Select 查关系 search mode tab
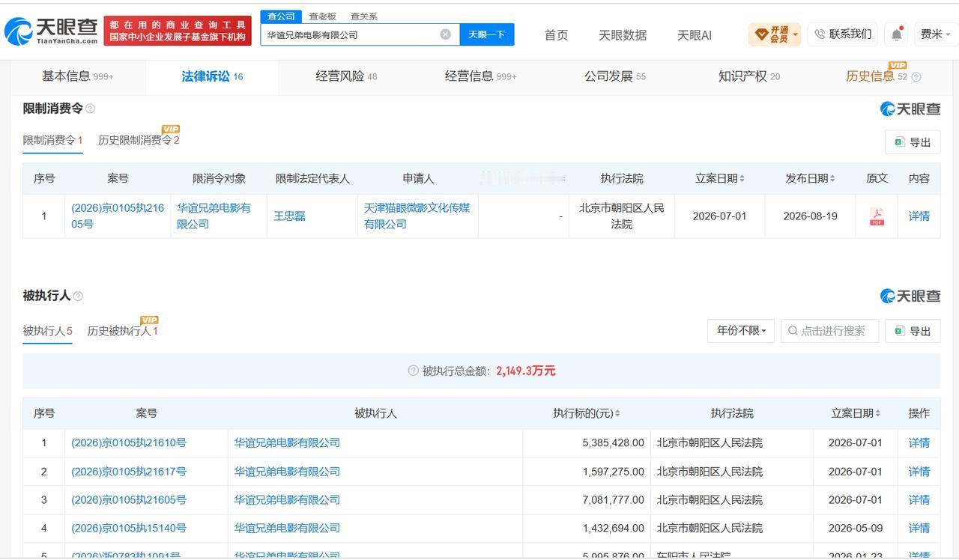The image size is (959, 560). pyautogui.click(x=364, y=16)
